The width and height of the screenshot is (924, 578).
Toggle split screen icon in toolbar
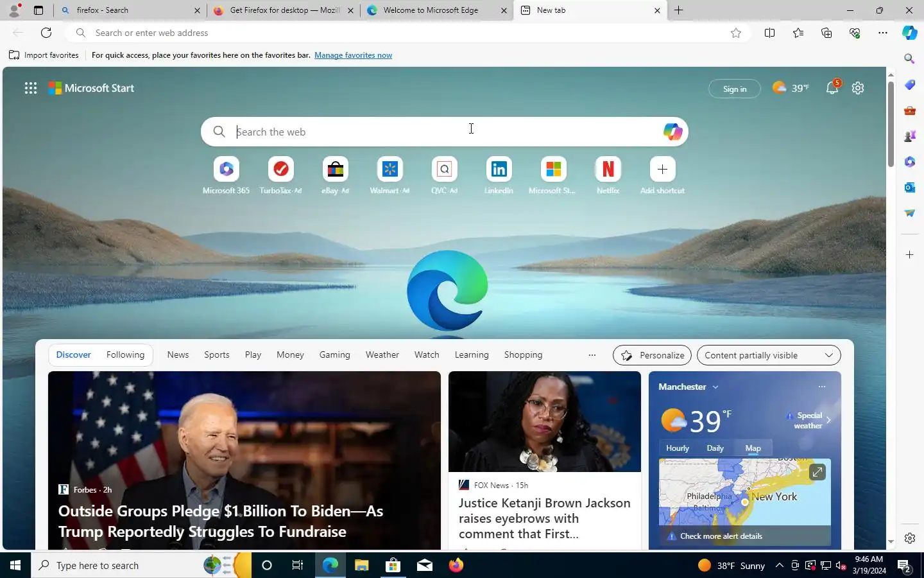tap(769, 33)
